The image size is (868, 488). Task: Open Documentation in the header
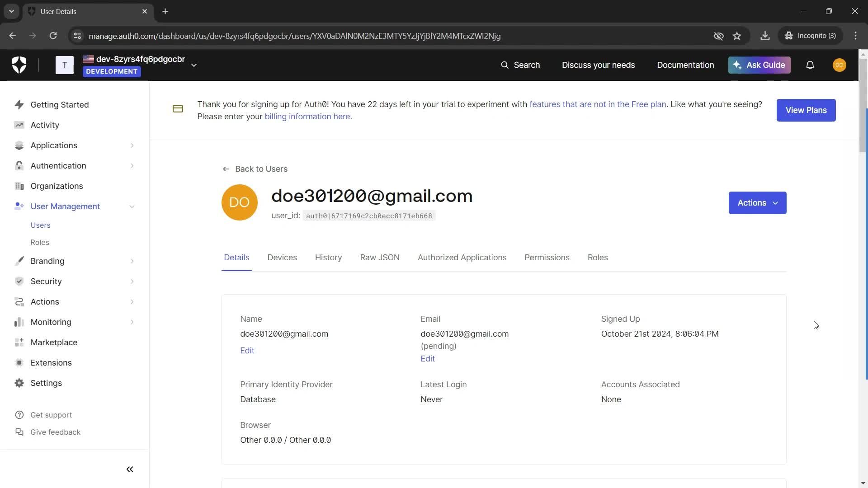pyautogui.click(x=685, y=65)
